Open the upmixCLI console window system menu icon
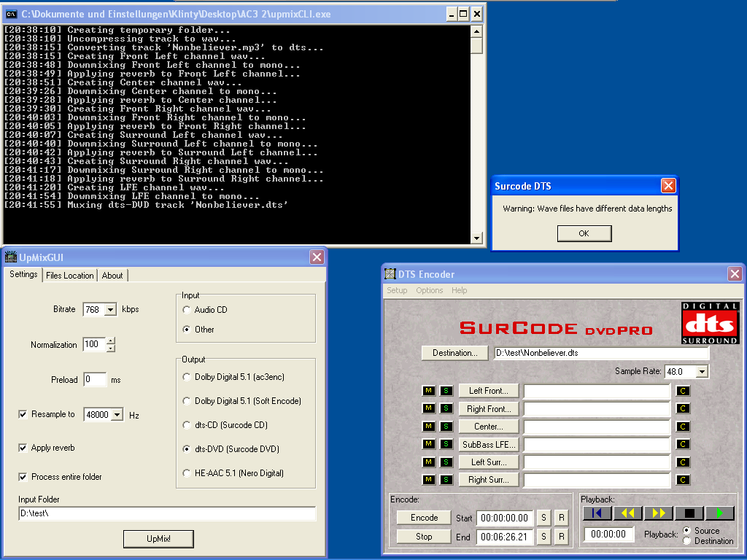The image size is (747, 560). [x=11, y=14]
